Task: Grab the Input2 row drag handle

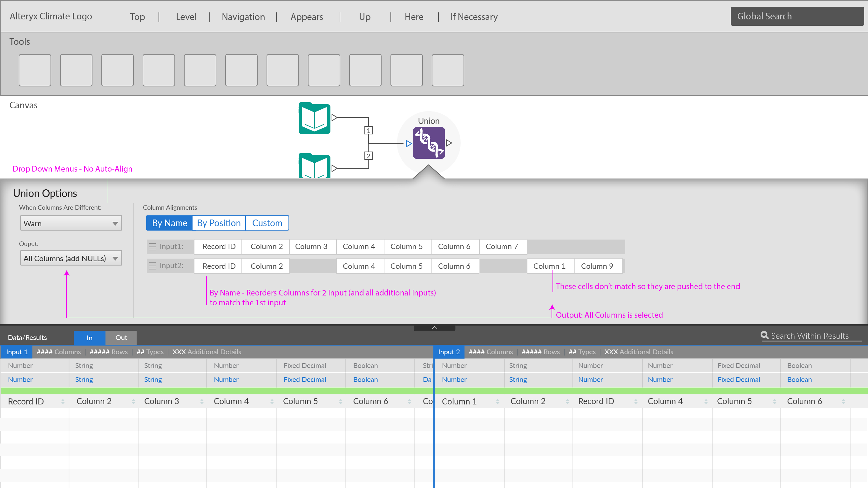Action: [152, 266]
